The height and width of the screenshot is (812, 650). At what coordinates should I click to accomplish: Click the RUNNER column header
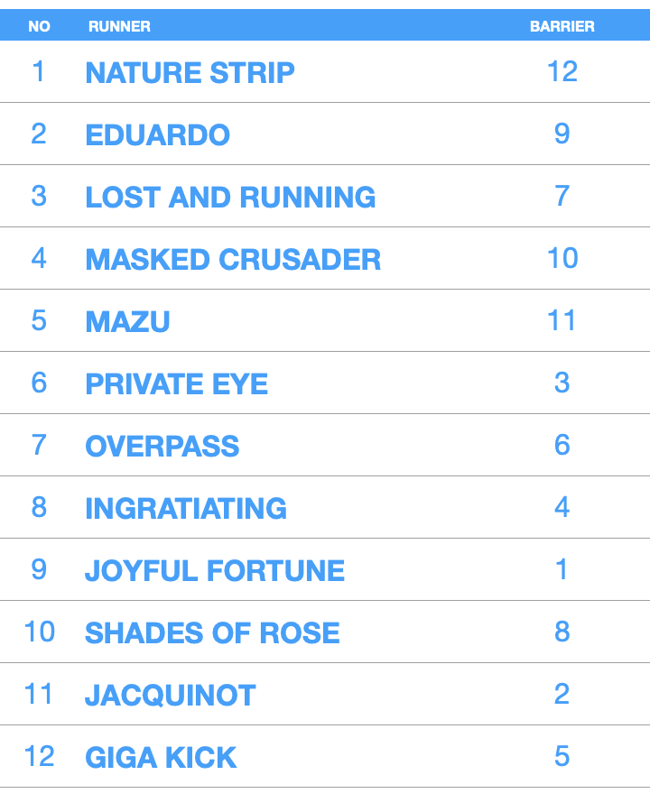point(119,26)
